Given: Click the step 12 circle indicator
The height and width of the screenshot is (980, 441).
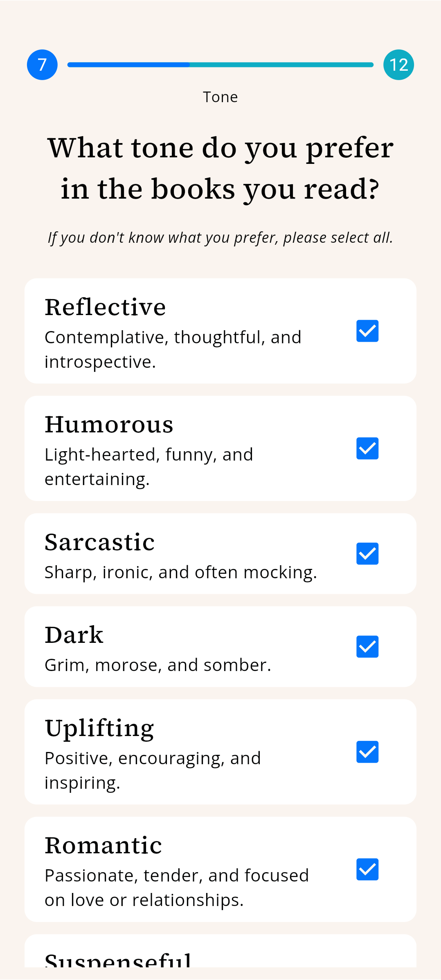Looking at the screenshot, I should click(x=398, y=65).
